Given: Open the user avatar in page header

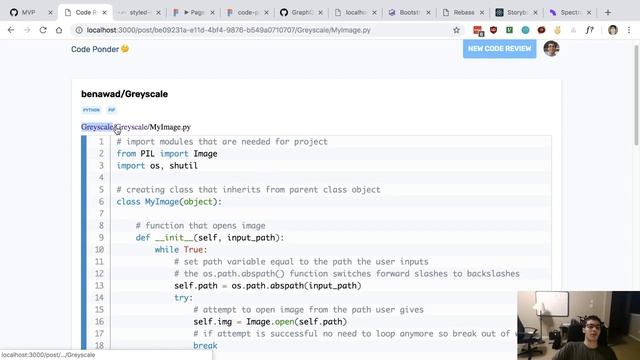Looking at the screenshot, I should [x=551, y=49].
